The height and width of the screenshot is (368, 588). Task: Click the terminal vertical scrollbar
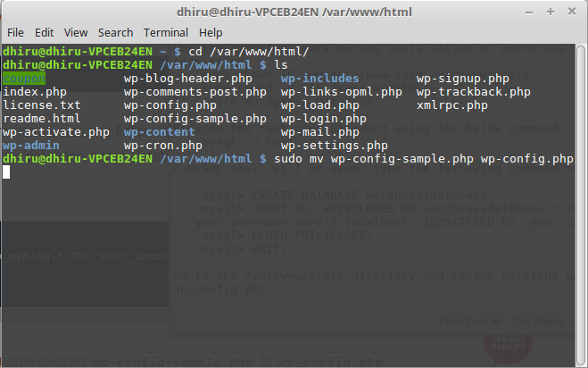click(581, 205)
